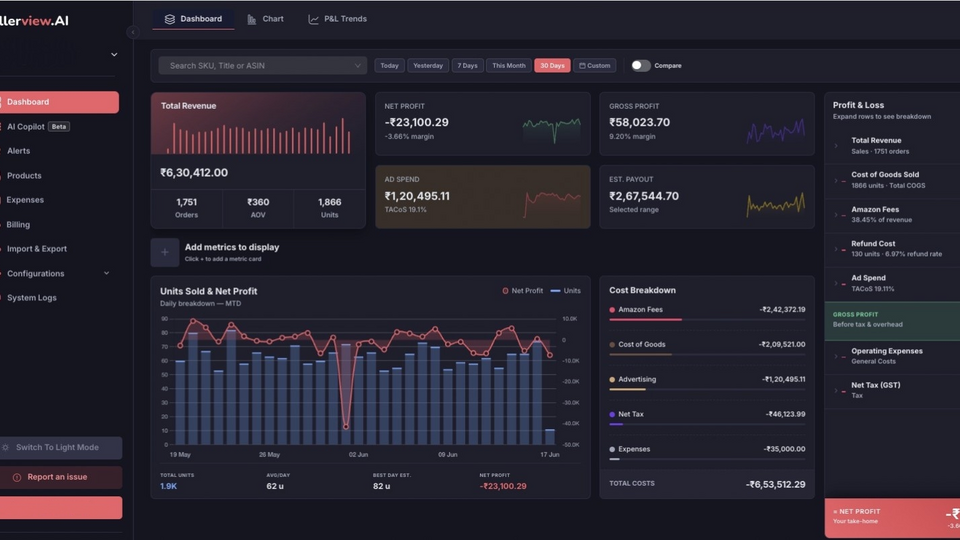Click the Total Costs -₹6,53,512.29 value
Image resolution: width=960 pixels, height=540 pixels.
pyautogui.click(x=776, y=485)
